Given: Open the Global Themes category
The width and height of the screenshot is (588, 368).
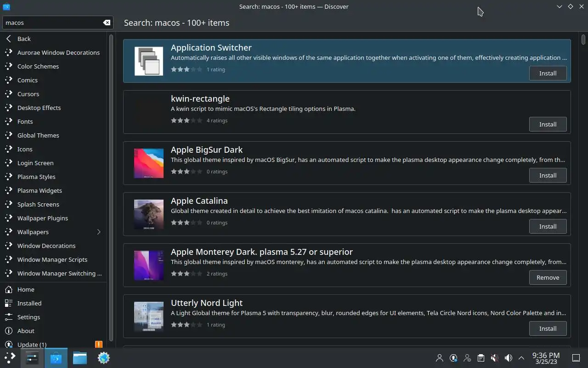Looking at the screenshot, I should [x=53, y=135].
